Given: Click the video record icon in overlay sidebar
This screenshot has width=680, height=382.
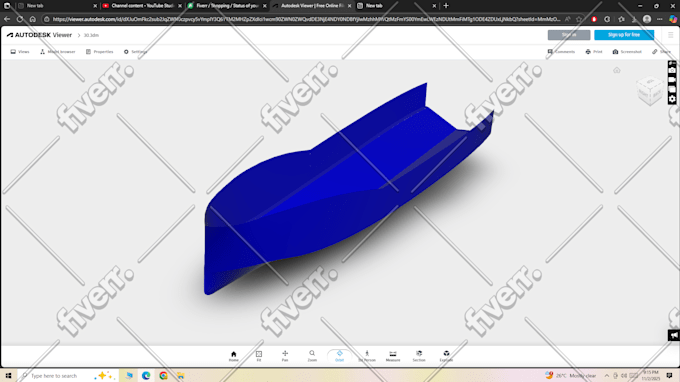Looking at the screenshot, I should coord(672,80).
